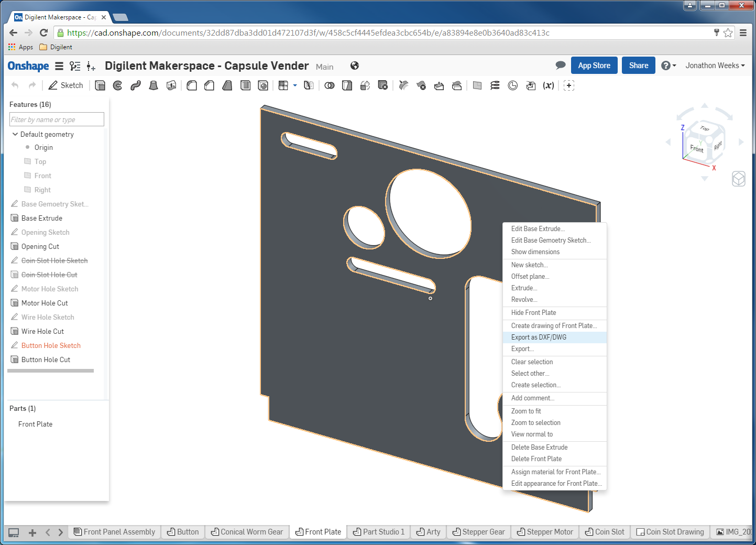The height and width of the screenshot is (545, 756).
Task: Select the Plane tool icon
Action: (x=477, y=85)
